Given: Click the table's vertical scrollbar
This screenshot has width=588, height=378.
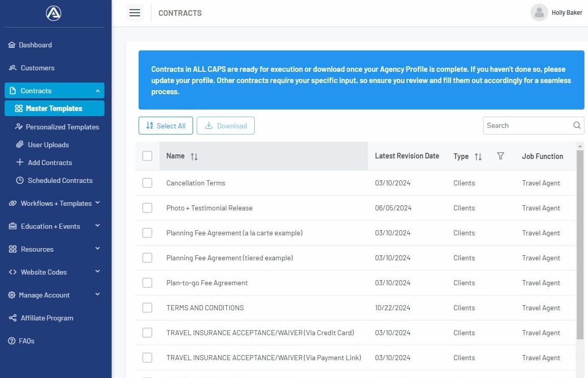Looking at the screenshot, I should click(580, 245).
